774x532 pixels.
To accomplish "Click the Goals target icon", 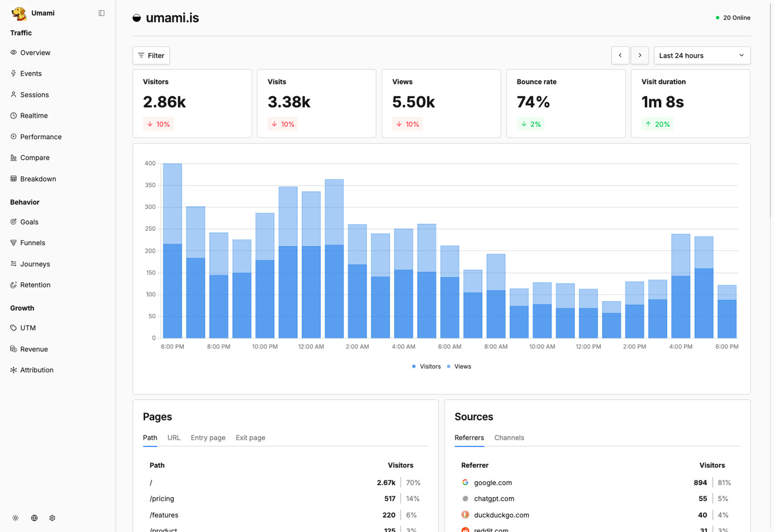I will pos(13,222).
